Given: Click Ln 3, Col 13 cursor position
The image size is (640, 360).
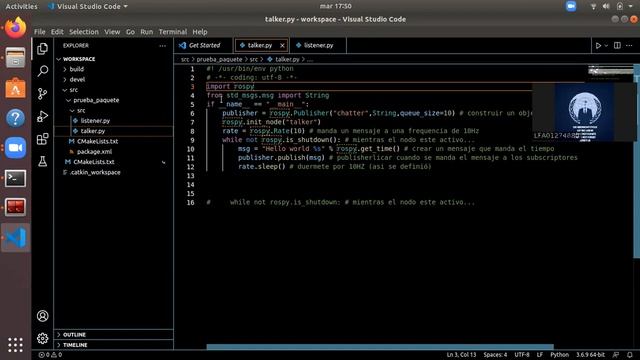Looking at the screenshot, I should click(461, 355).
